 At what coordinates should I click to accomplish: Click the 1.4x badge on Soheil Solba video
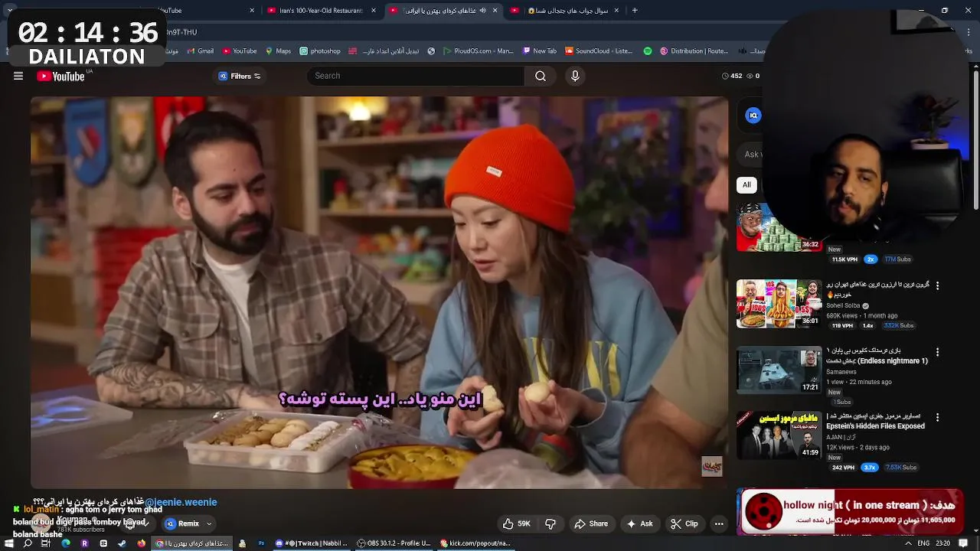click(868, 325)
